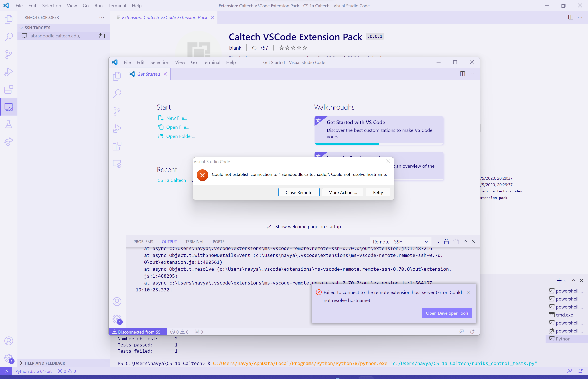Clear output using the Remote-SSH panel icon
Viewport: 588px width, 379px height.
(x=437, y=241)
